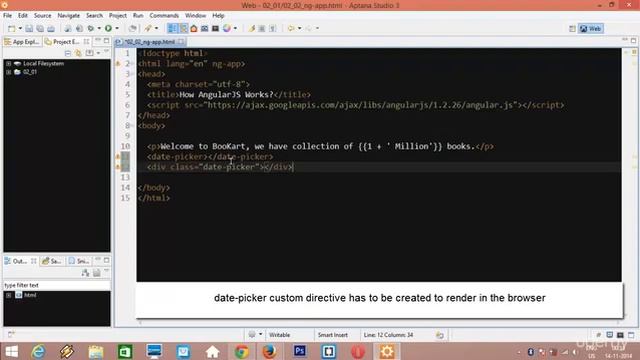The width and height of the screenshot is (640, 360).
Task: Click the yellow back navigation arrow
Action: click(291, 28)
